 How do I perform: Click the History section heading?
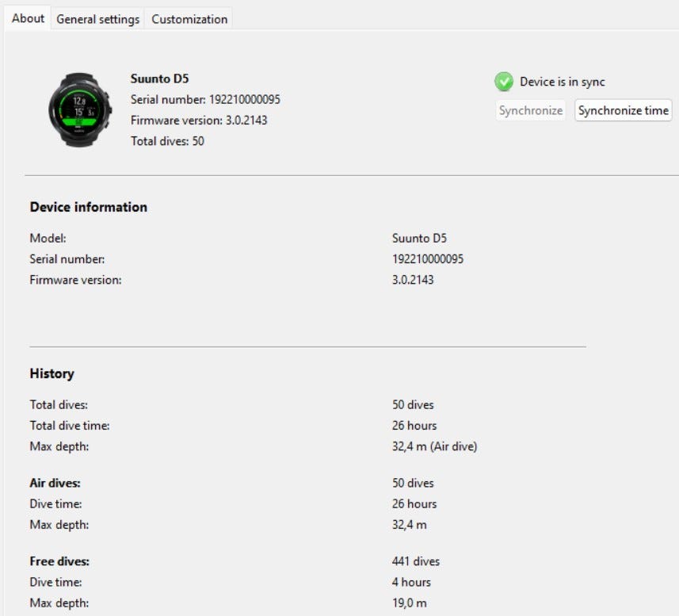[x=52, y=373]
